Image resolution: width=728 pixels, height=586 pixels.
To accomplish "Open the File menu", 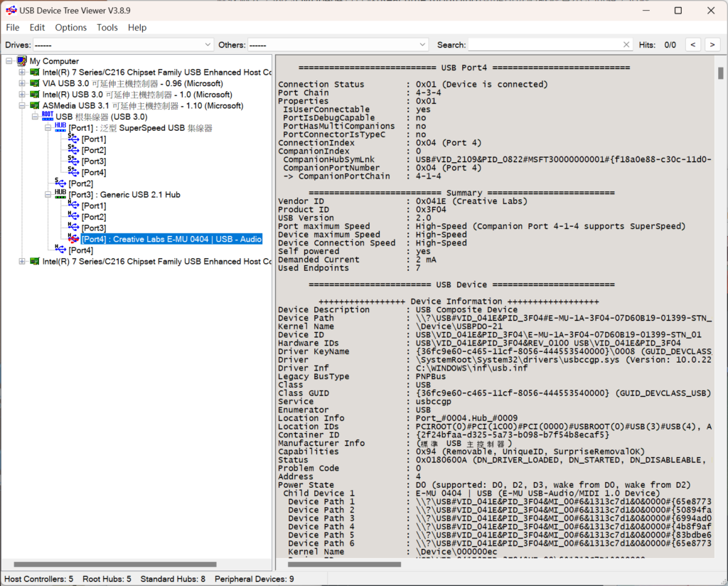I will click(x=13, y=28).
